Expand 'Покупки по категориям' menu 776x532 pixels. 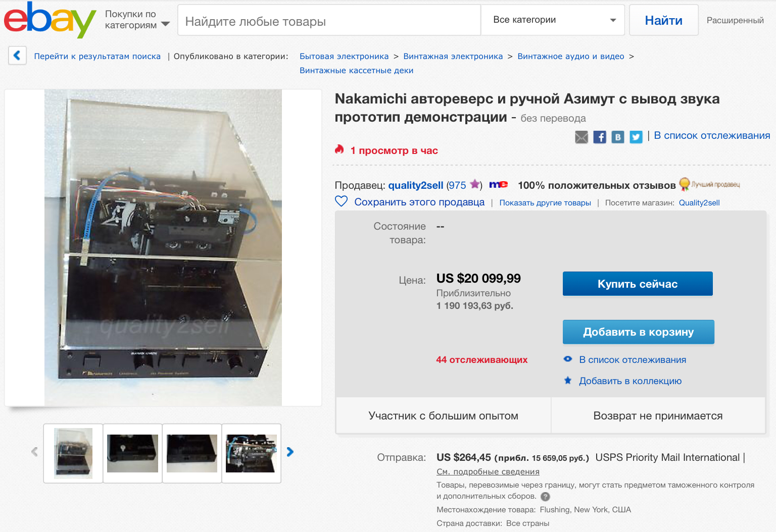pos(137,20)
